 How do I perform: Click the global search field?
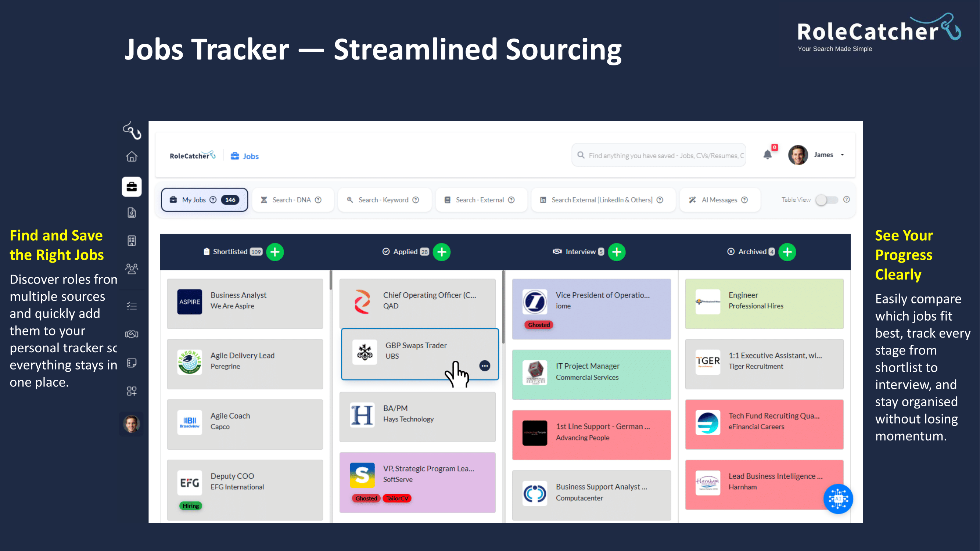click(x=659, y=155)
